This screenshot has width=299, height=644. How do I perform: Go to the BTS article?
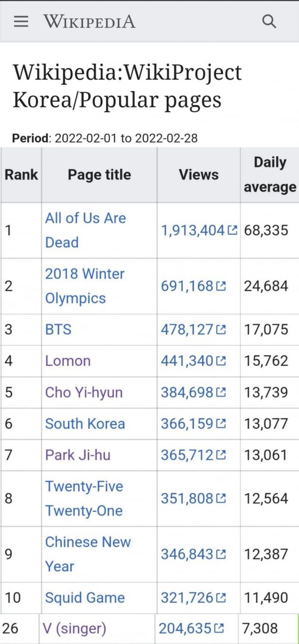(x=58, y=330)
